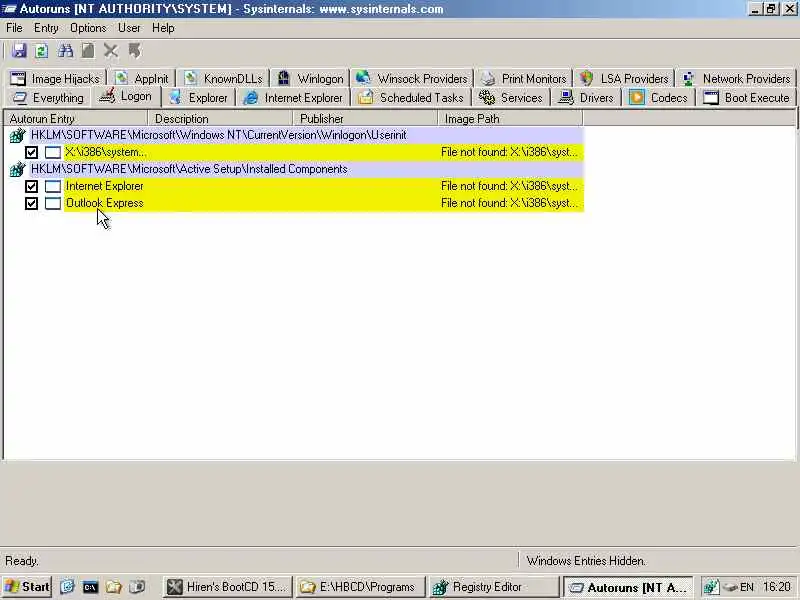Open the E:\HBCD\Programs taskbar window
Image resolution: width=800 pixels, height=600 pixels.
point(360,587)
